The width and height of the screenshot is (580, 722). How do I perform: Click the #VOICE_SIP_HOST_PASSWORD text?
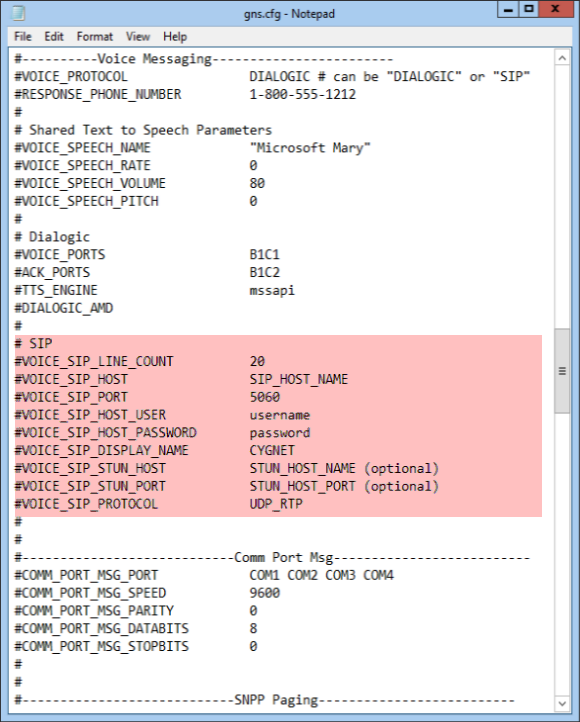105,433
